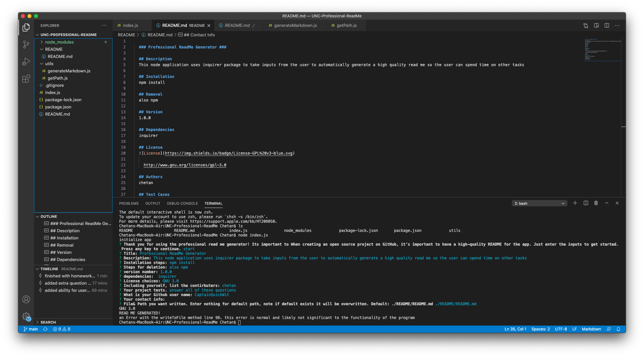Open the Accounts menu icon
The image size is (644, 357).
(26, 299)
